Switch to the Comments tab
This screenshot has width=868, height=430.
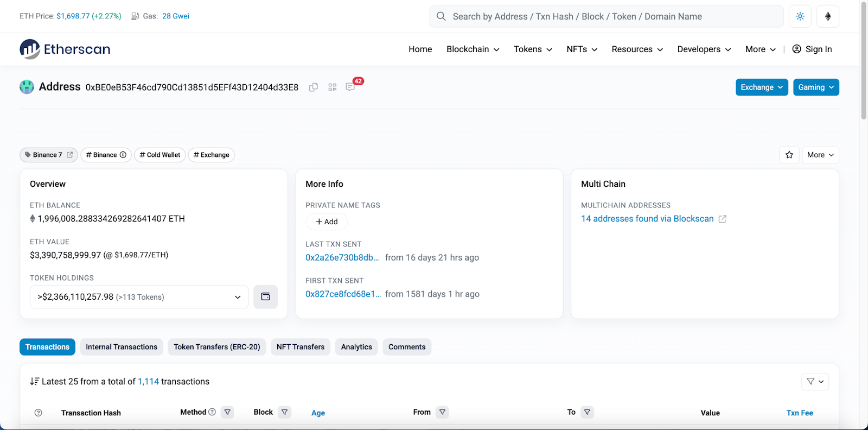tap(407, 347)
